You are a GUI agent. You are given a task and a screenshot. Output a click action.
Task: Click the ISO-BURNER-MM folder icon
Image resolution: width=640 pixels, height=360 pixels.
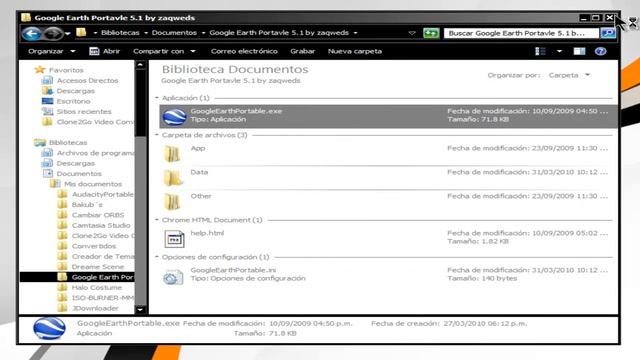pyautogui.click(x=62, y=298)
